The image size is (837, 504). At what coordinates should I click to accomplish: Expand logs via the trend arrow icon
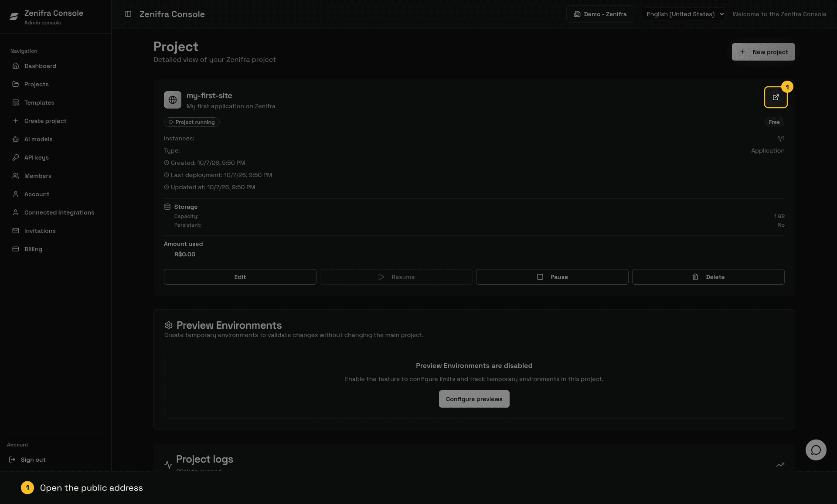click(x=780, y=465)
